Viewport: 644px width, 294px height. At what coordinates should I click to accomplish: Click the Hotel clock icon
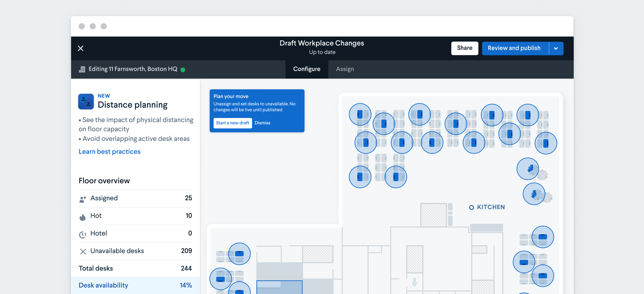(x=83, y=234)
